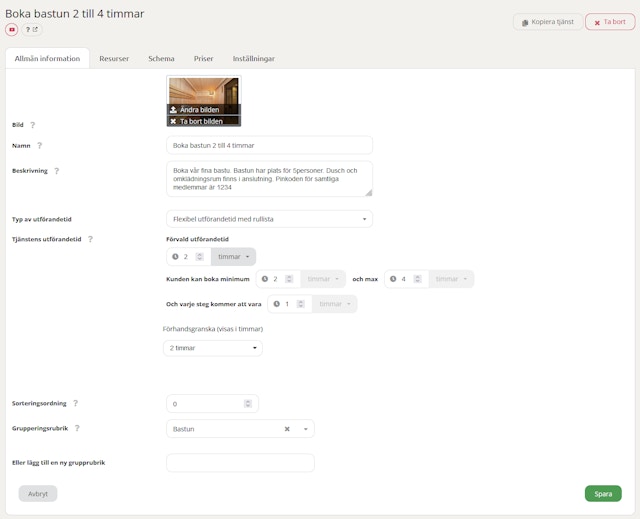The image size is (640, 519).
Task: Click the Ta bort service button
Action: pos(610,22)
